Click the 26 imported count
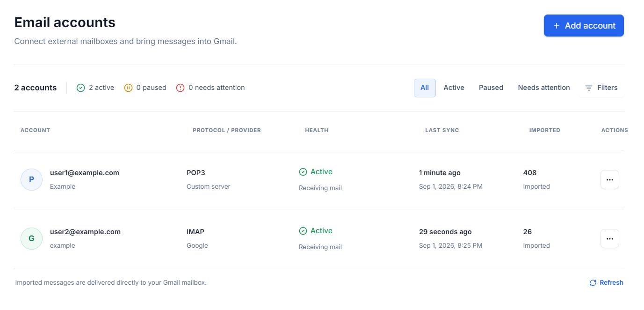 [528, 232]
